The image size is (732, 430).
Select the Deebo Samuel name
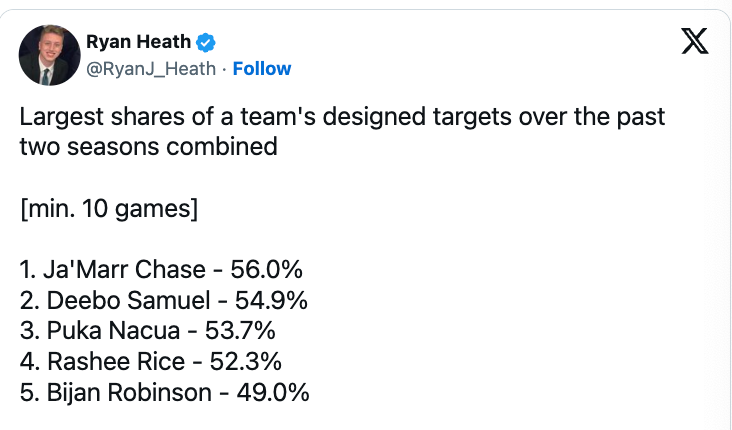point(128,300)
